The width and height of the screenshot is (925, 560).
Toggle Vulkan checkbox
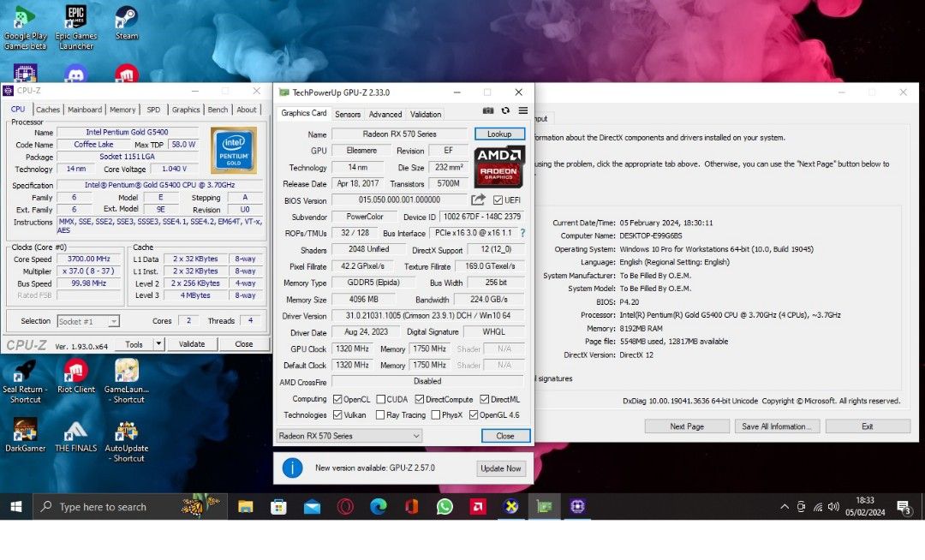pyautogui.click(x=337, y=415)
